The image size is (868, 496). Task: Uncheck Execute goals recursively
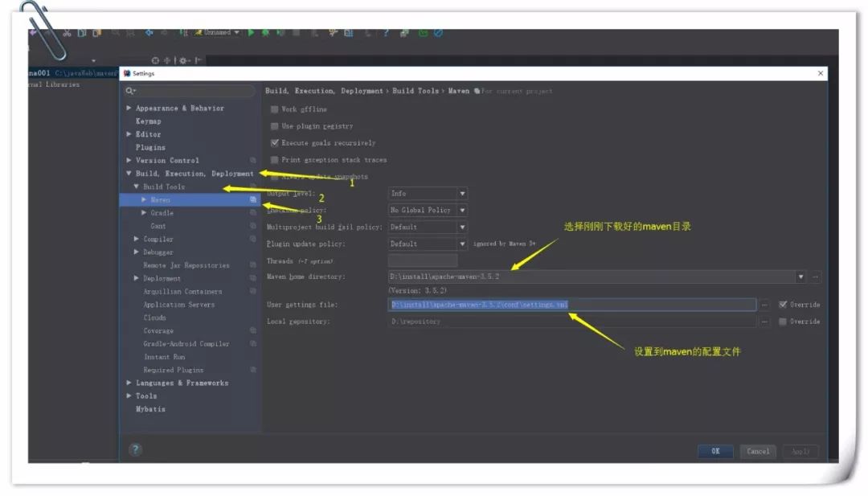click(x=275, y=143)
